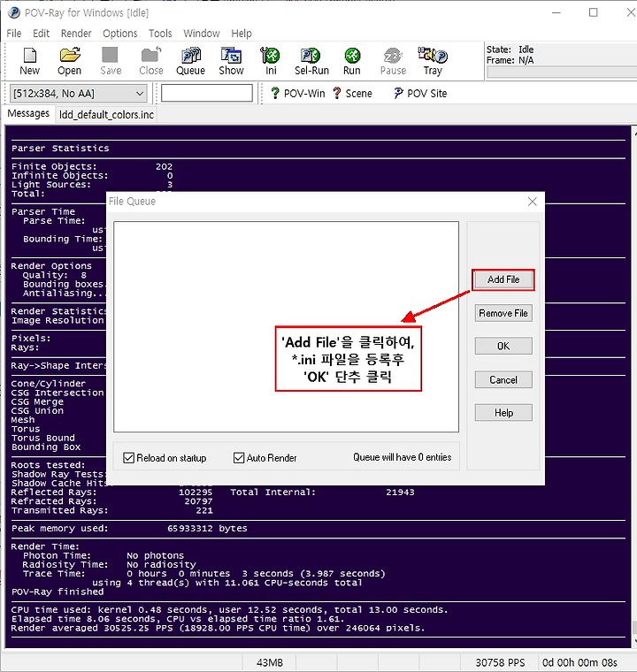Click '0d 00h 00m 08s' elapsed time
This screenshot has height=672, width=637.
point(580,662)
